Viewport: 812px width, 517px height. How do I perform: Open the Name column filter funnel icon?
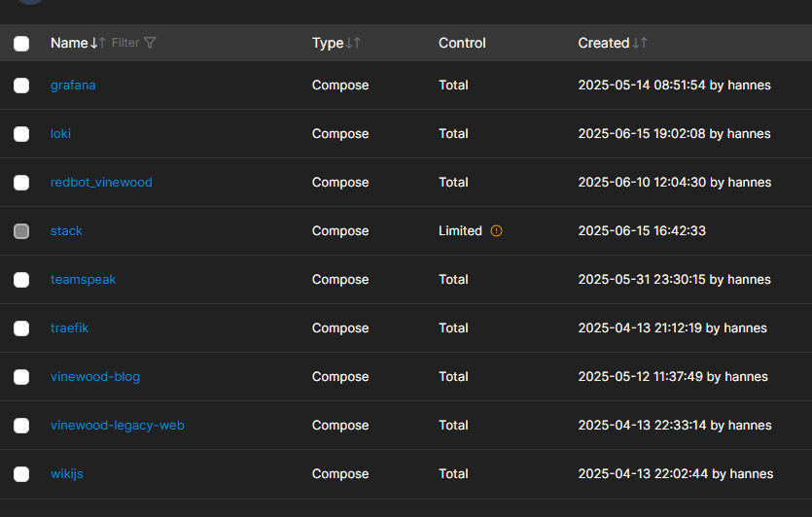pyautogui.click(x=150, y=43)
